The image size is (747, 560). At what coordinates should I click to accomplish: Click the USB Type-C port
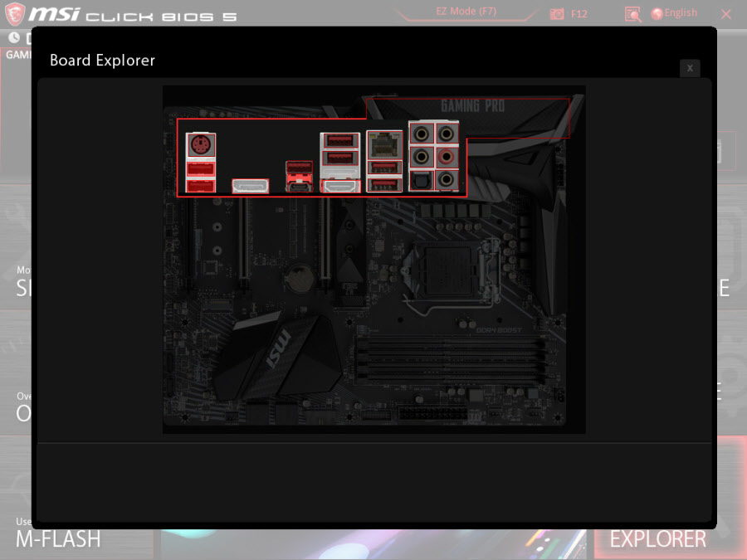299,187
